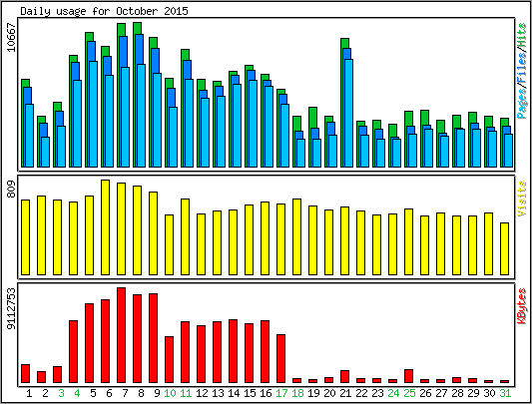Click day label 26 on the axis

point(425,393)
